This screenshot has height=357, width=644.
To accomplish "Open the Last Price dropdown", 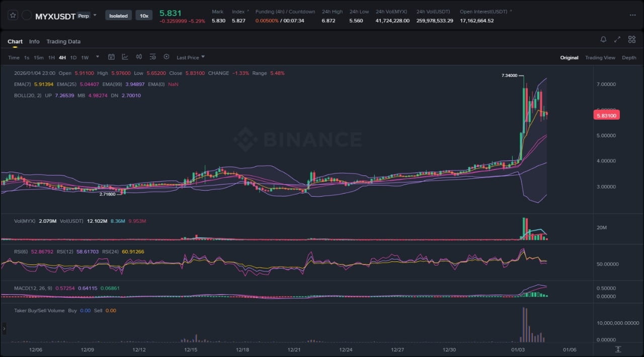I will click(x=191, y=57).
